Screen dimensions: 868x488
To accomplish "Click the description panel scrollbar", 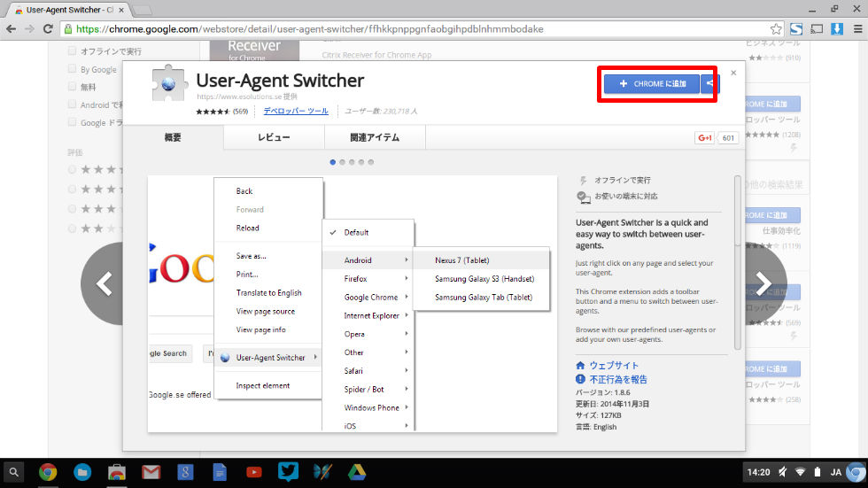I will pyautogui.click(x=737, y=262).
